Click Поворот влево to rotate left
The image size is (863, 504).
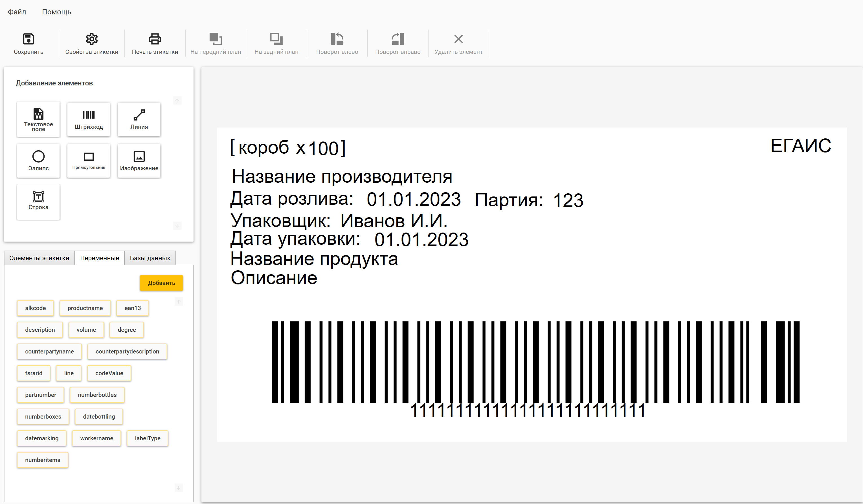click(337, 43)
